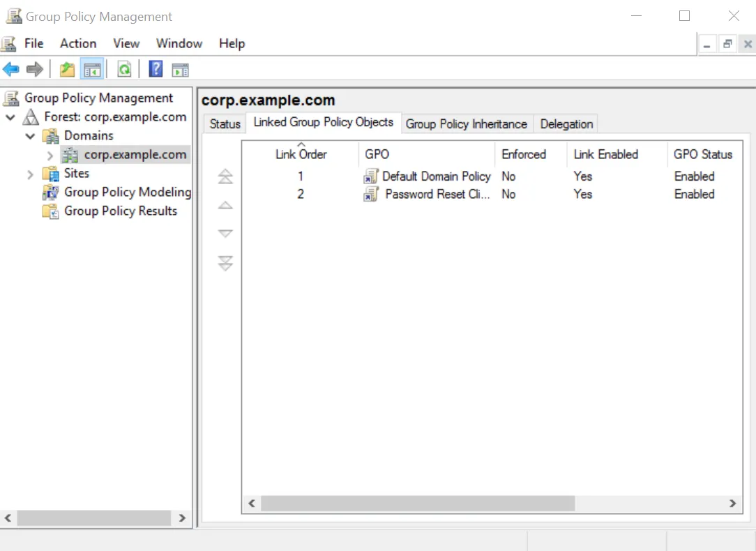Click right arrow of GPO list scrollbar
The height and width of the screenshot is (551, 756).
click(733, 504)
